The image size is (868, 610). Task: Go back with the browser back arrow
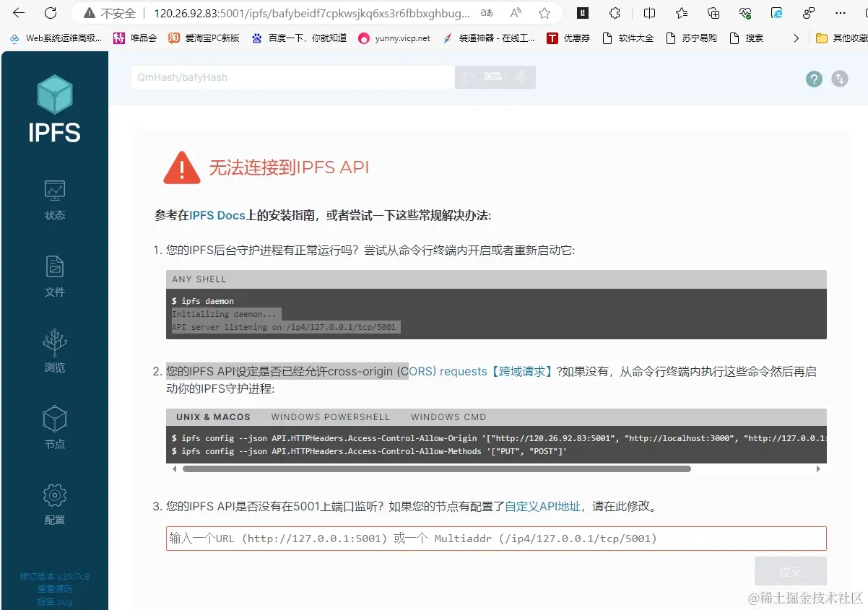[19, 13]
